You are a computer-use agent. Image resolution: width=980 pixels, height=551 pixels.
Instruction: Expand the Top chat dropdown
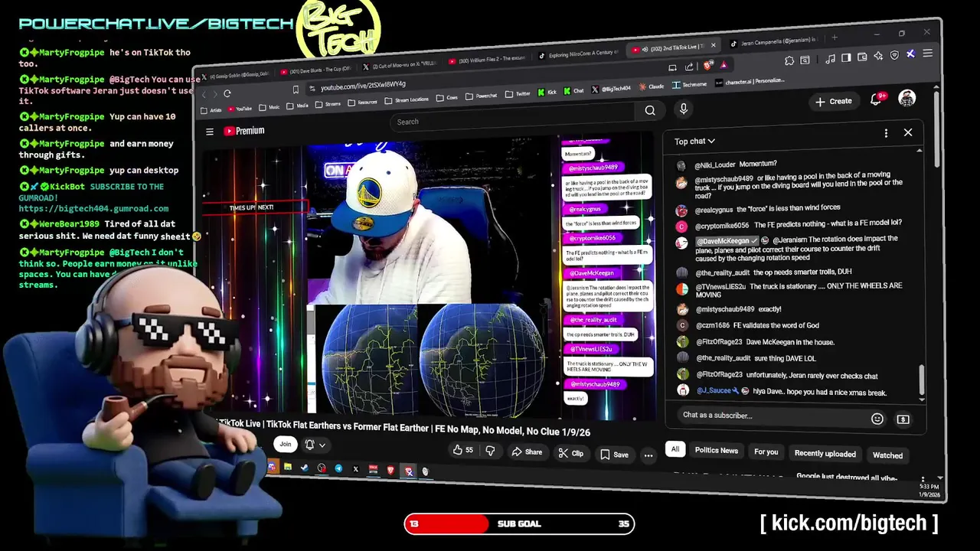click(x=694, y=141)
